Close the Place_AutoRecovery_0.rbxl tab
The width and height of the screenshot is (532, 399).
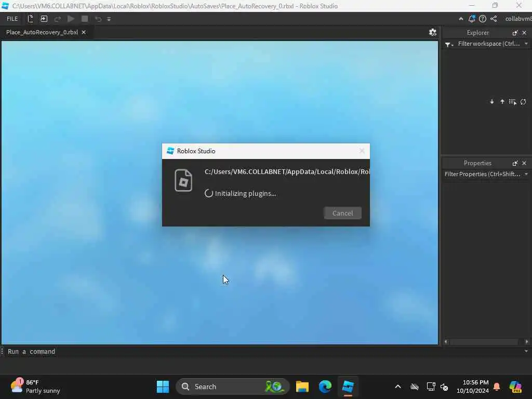(x=84, y=32)
